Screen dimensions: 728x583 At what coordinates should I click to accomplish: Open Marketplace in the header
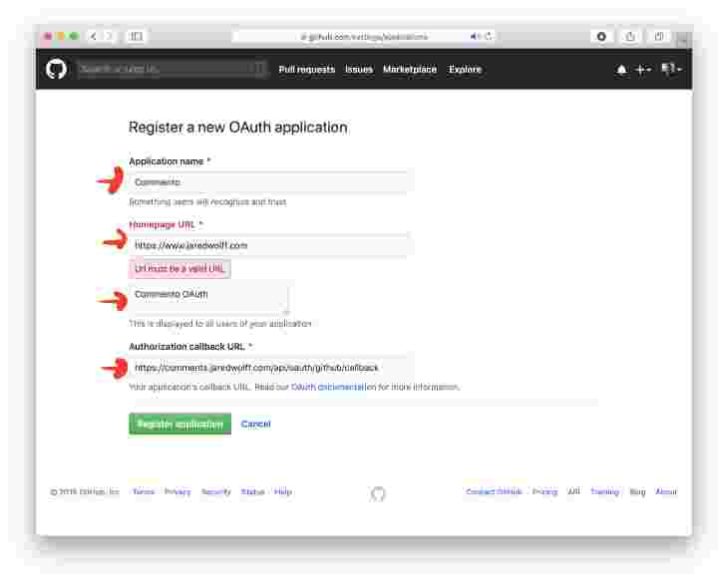410,70
